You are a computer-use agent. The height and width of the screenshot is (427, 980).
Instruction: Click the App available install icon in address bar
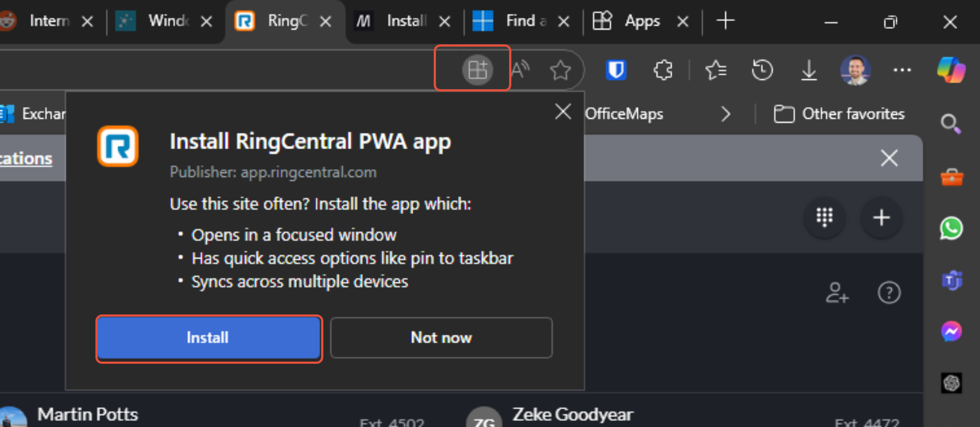(477, 70)
